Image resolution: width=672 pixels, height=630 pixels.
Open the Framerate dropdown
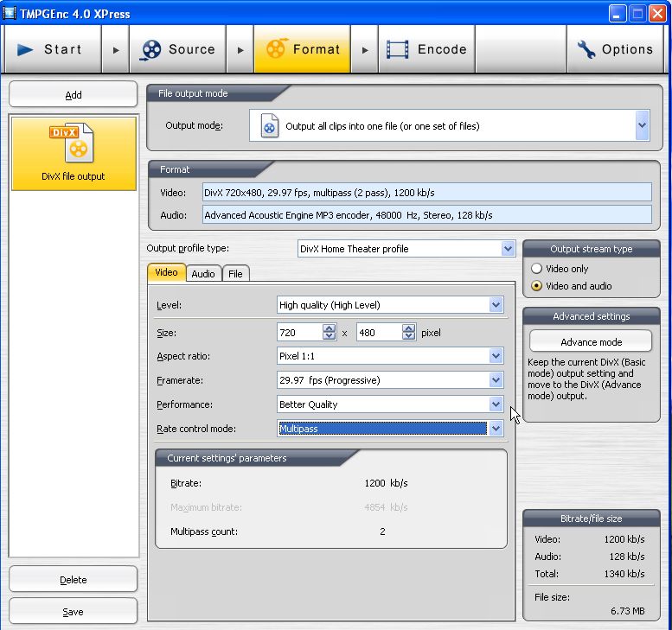click(x=496, y=380)
